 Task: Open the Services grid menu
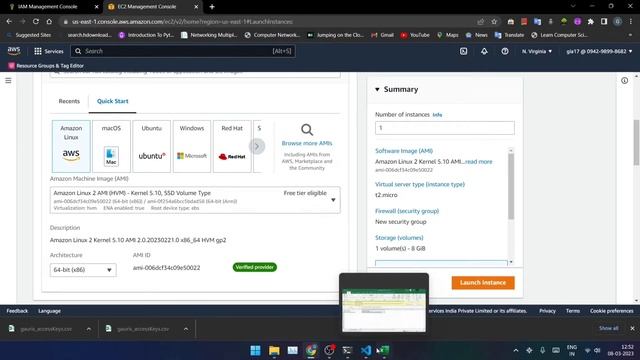click(x=49, y=51)
